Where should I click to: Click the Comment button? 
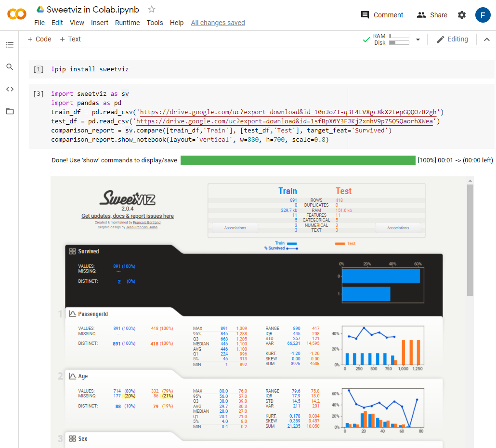[x=382, y=15]
